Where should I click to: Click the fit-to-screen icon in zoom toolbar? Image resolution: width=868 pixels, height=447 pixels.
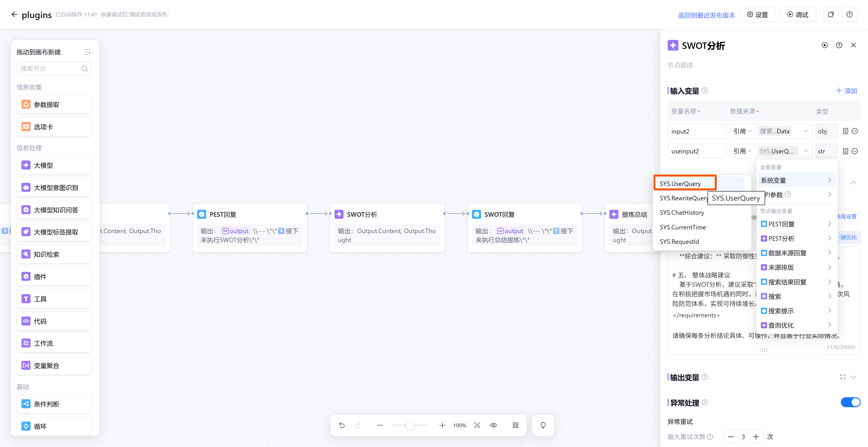click(x=477, y=426)
